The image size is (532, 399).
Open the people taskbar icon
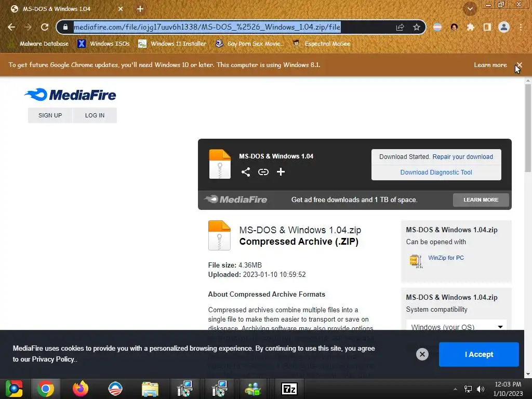[253, 389]
